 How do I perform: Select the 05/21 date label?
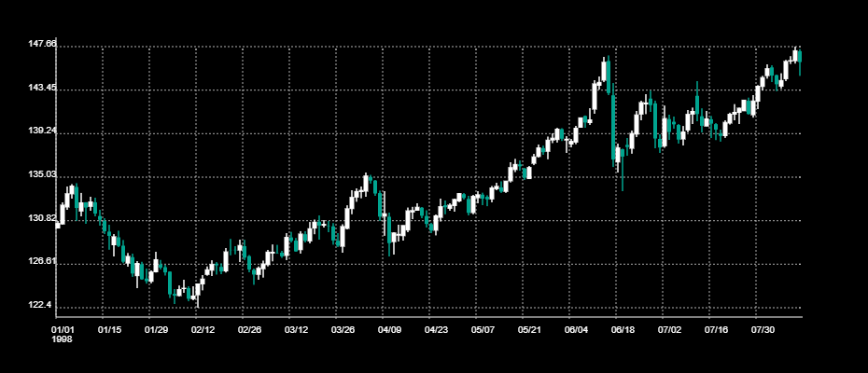tap(529, 330)
